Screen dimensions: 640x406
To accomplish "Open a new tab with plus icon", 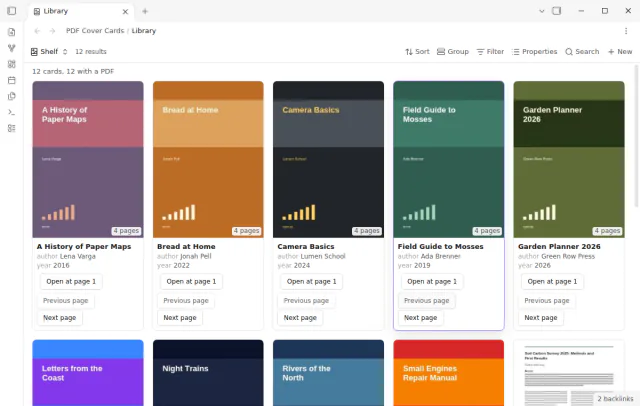I will [x=145, y=11].
